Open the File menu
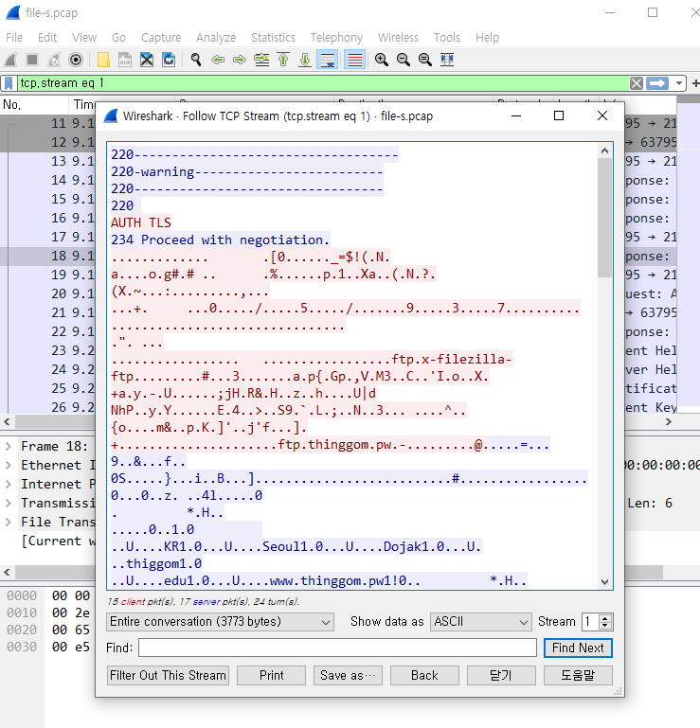 (14, 38)
